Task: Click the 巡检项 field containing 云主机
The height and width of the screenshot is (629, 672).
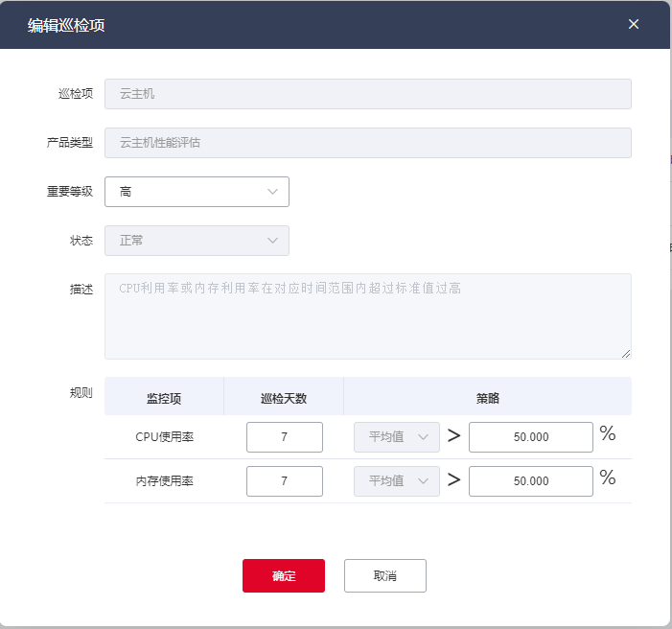Action: [x=367, y=94]
